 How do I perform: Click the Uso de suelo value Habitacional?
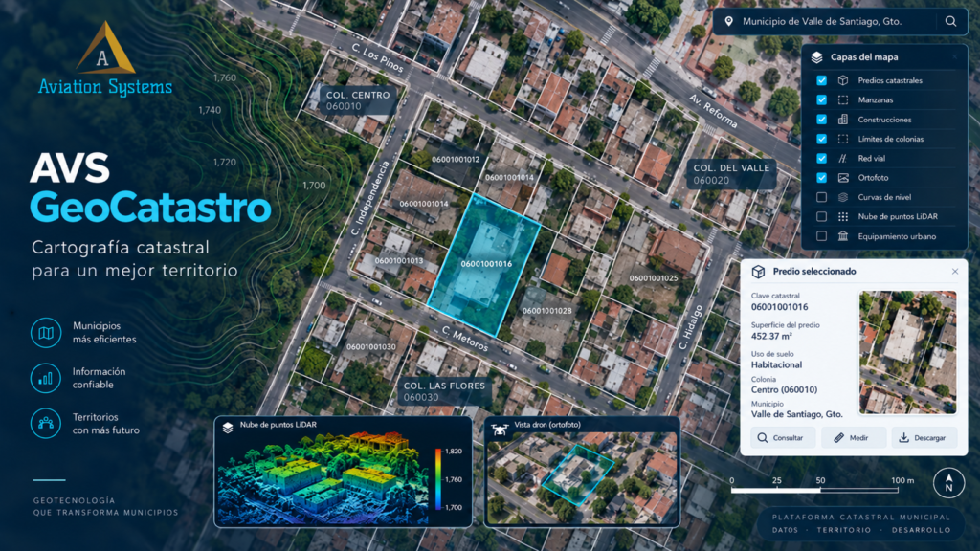(776, 364)
